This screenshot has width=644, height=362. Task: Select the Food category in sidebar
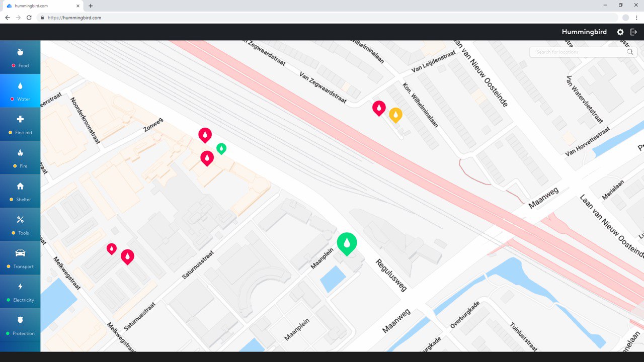pyautogui.click(x=20, y=57)
